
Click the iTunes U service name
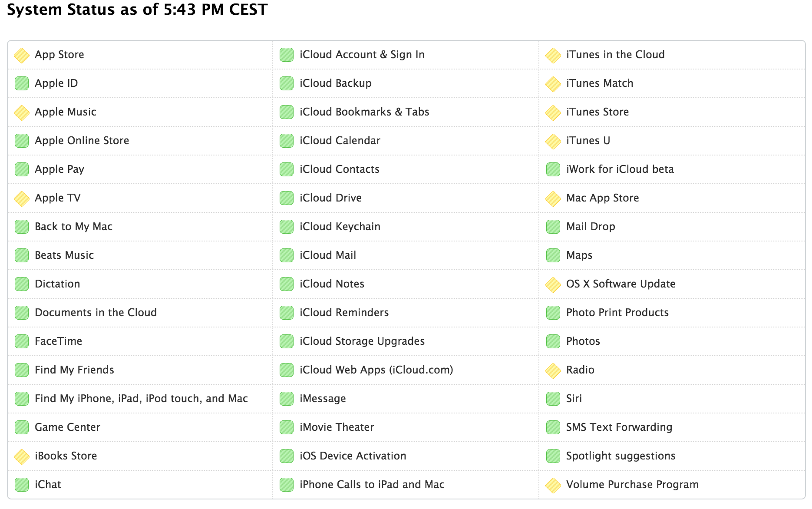588,141
